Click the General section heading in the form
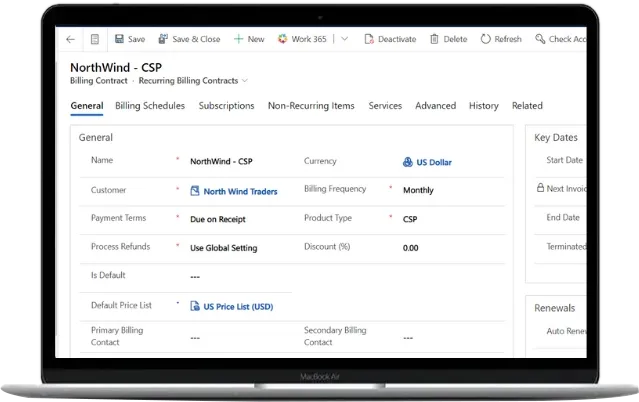This screenshot has width=639, height=402. (96, 137)
